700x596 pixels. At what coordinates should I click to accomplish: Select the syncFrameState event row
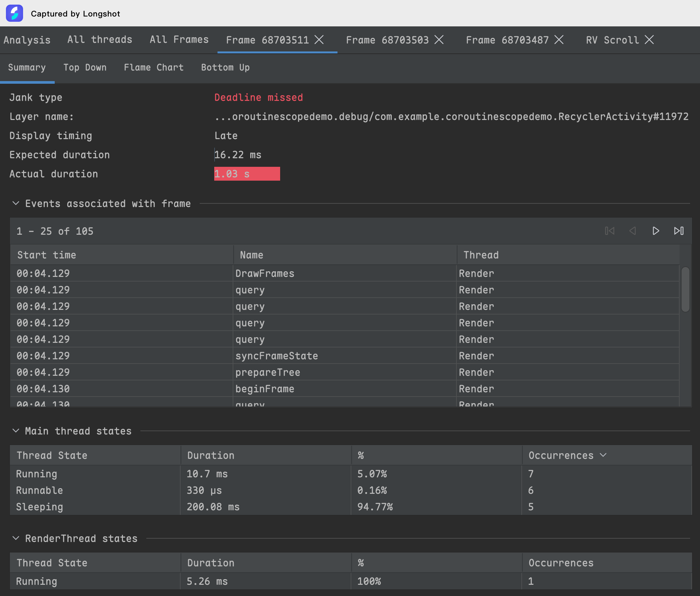pos(277,356)
